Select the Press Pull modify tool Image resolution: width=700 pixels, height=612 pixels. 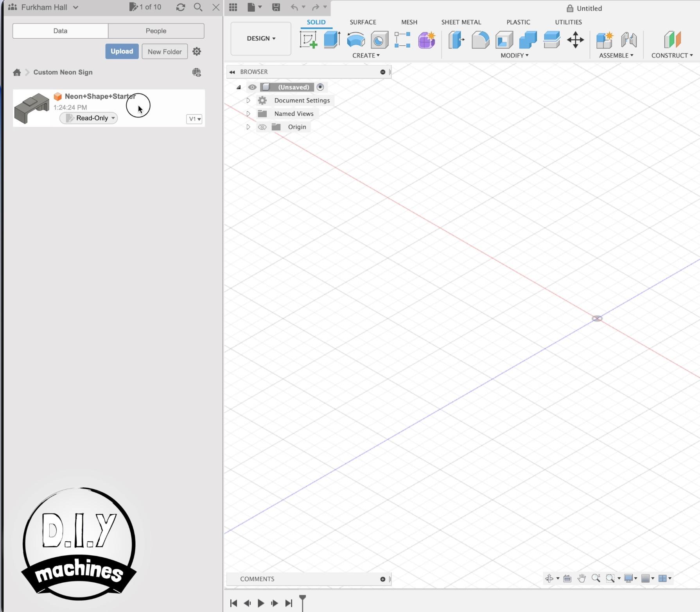456,39
